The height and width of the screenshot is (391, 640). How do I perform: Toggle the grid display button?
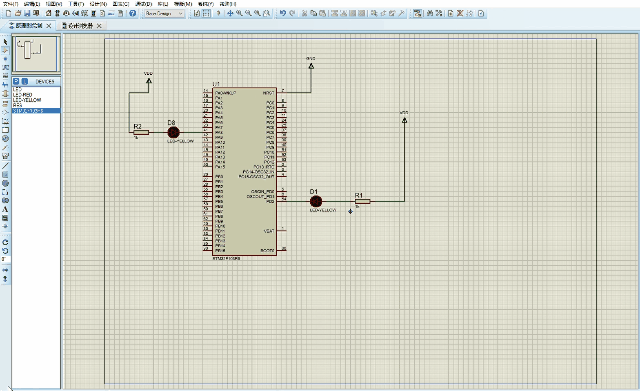(x=207, y=13)
